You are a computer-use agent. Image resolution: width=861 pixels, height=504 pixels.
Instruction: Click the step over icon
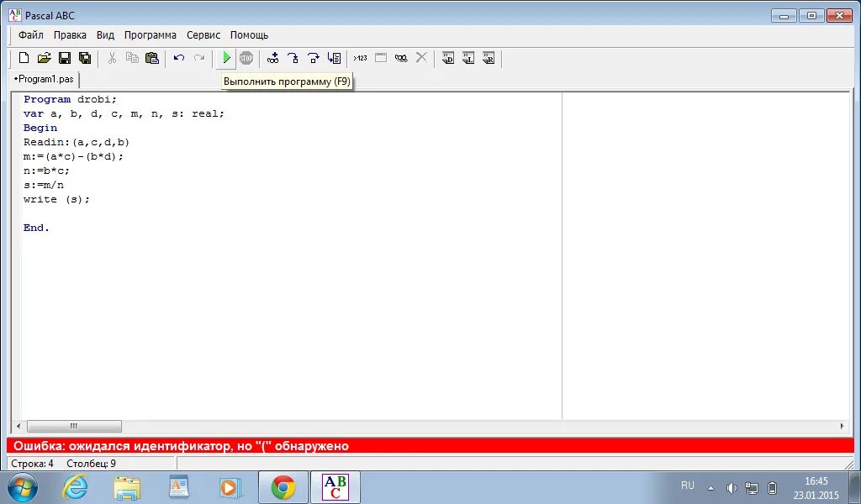tap(314, 58)
